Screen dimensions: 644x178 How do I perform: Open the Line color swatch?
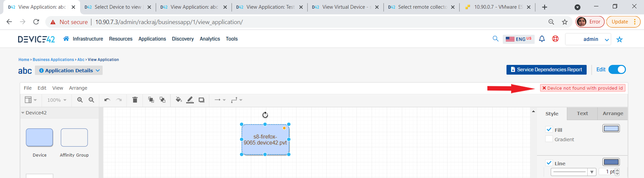click(x=611, y=162)
